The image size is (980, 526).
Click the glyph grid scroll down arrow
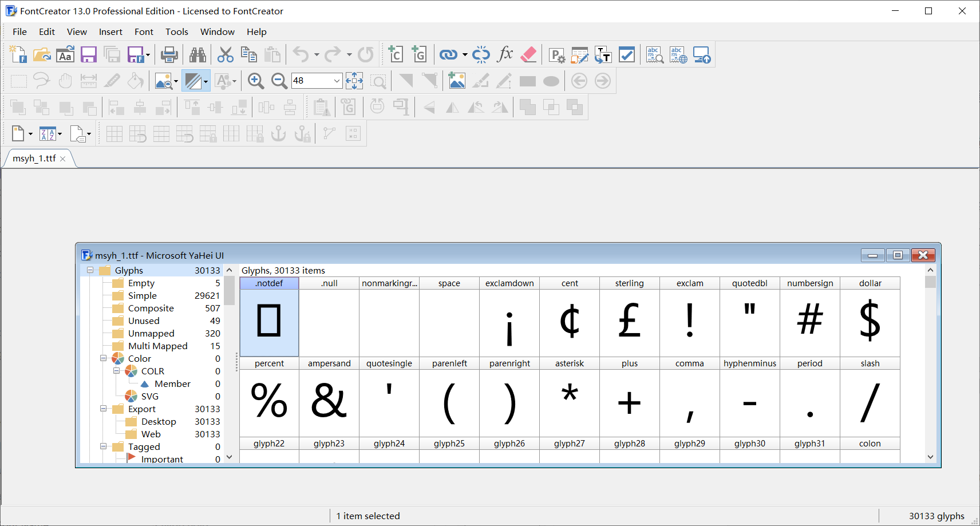930,457
